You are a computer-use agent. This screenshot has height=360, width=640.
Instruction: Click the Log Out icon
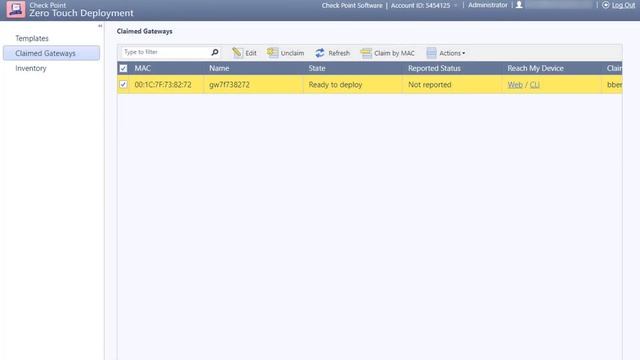click(606, 5)
